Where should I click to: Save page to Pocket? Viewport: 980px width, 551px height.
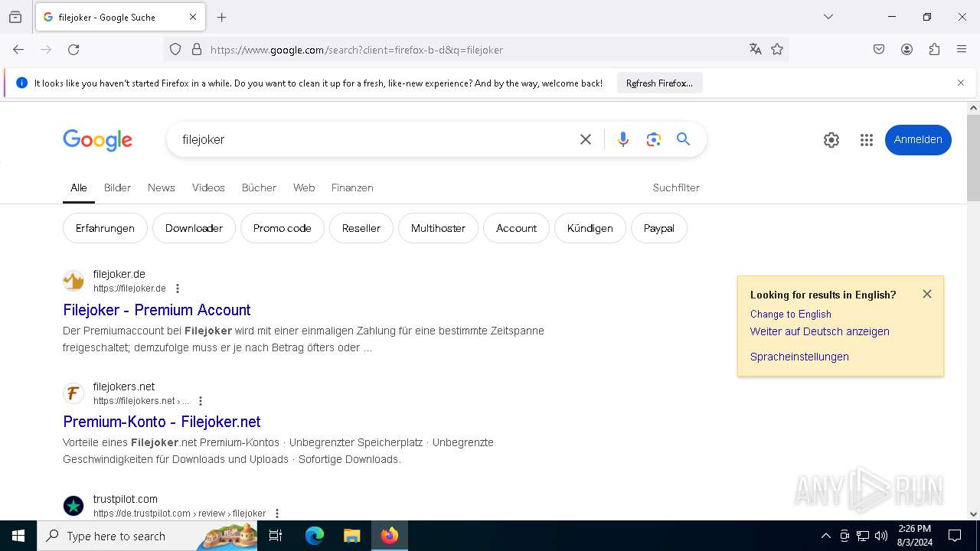click(879, 50)
